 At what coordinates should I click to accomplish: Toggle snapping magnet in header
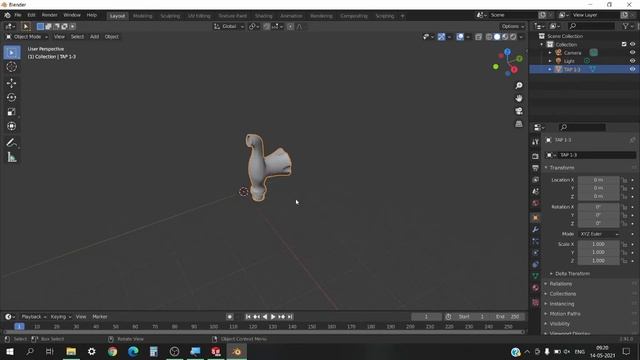click(266, 26)
